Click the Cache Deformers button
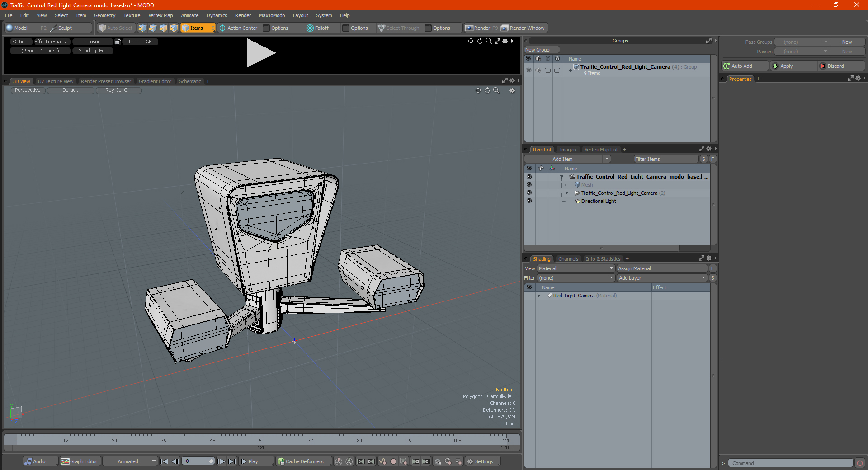 pos(301,461)
